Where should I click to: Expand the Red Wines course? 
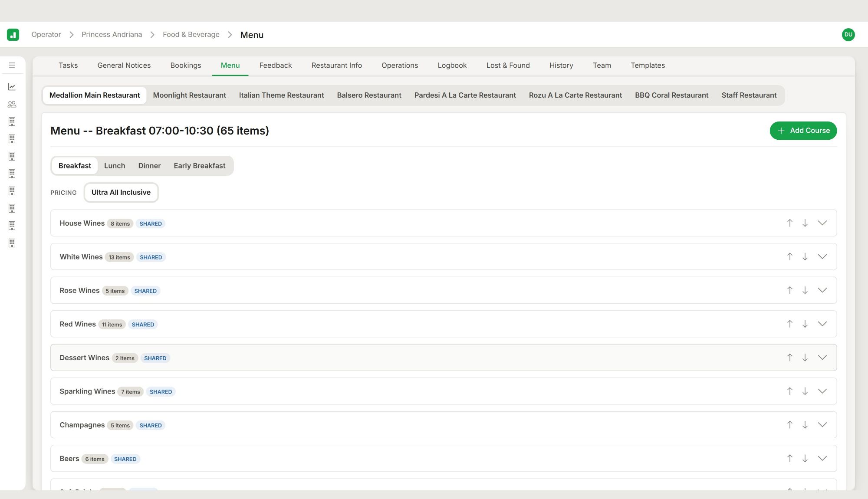pos(822,324)
